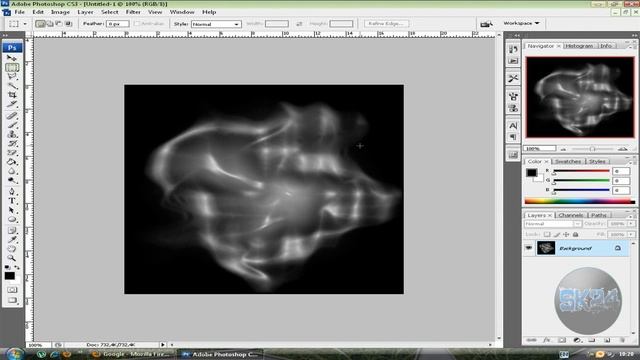The width and height of the screenshot is (640, 360).
Task: Open Actions panel icon in dock
Action: tap(513, 61)
